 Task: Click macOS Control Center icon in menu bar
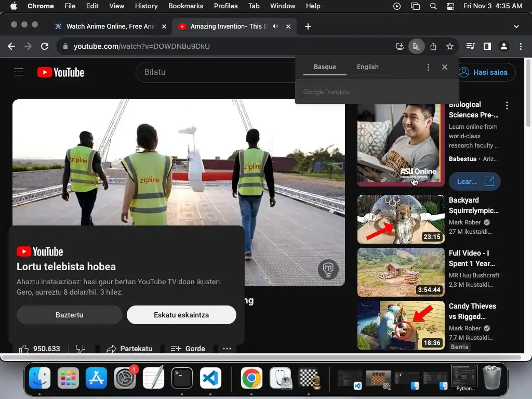(450, 6)
